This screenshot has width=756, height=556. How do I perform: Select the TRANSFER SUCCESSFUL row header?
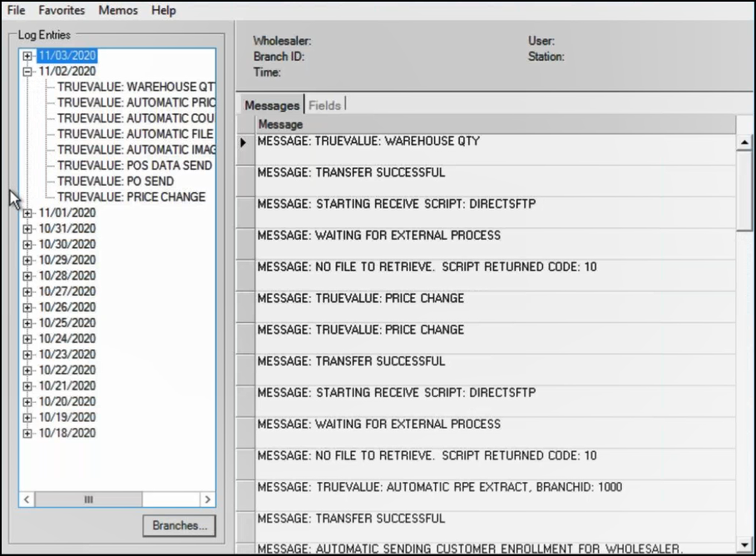(x=246, y=173)
